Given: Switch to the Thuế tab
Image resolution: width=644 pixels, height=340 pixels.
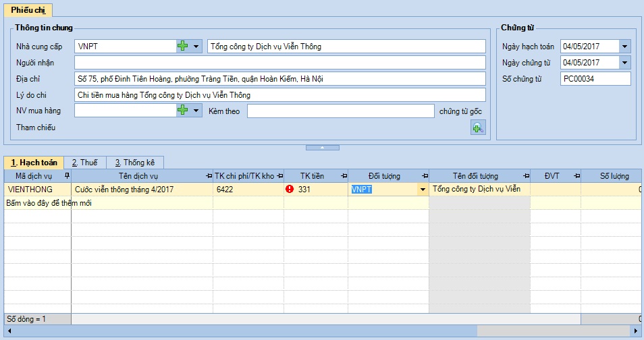Looking at the screenshot, I should coord(85,163).
